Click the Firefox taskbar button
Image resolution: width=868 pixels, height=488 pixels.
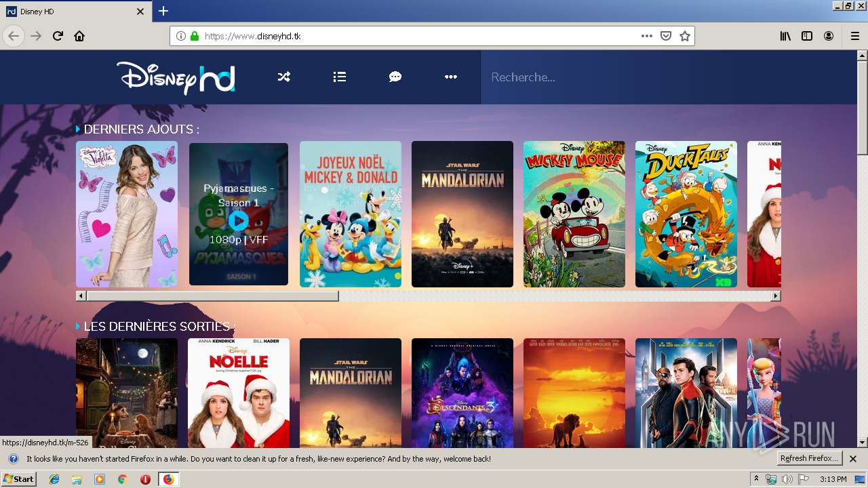pyautogui.click(x=168, y=479)
